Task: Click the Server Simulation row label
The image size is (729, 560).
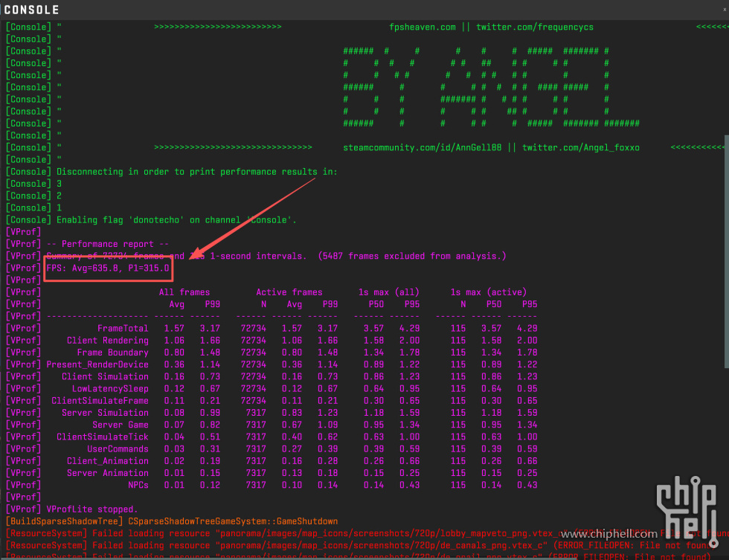Action: coord(108,413)
